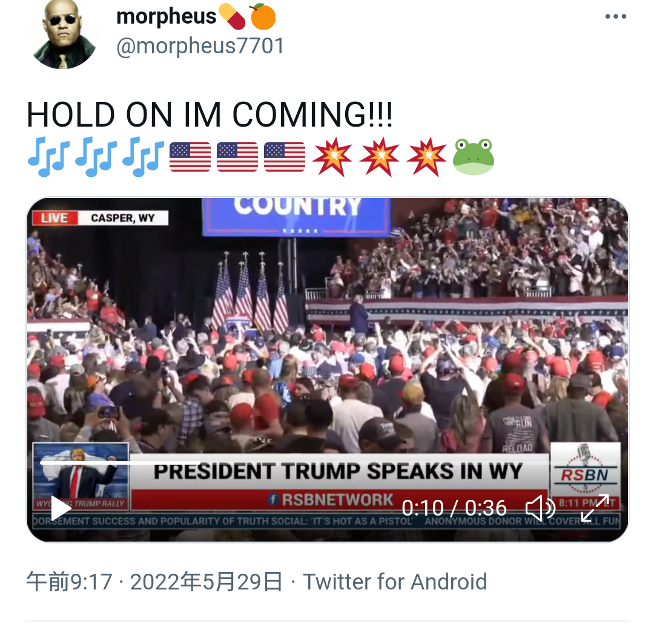Visit the @morpheus7701 handle
Image resolution: width=654 pixels, height=644 pixels.
point(200,46)
